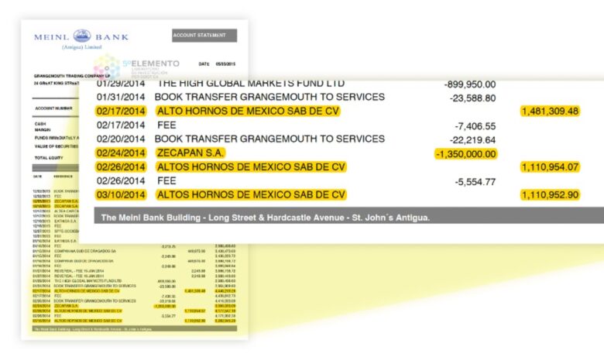Select amount -22,219.64 in enlarged excerpt

pyautogui.click(x=472, y=140)
